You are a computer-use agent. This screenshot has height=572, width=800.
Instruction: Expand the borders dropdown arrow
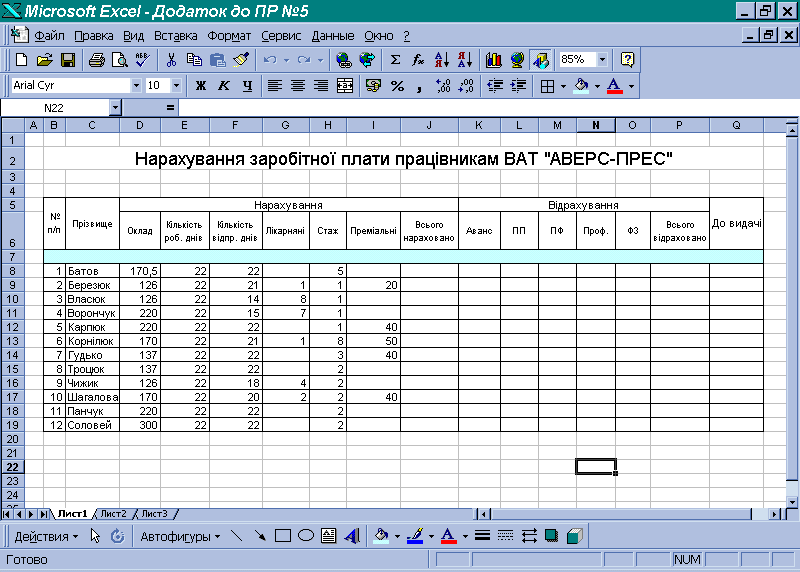point(563,86)
